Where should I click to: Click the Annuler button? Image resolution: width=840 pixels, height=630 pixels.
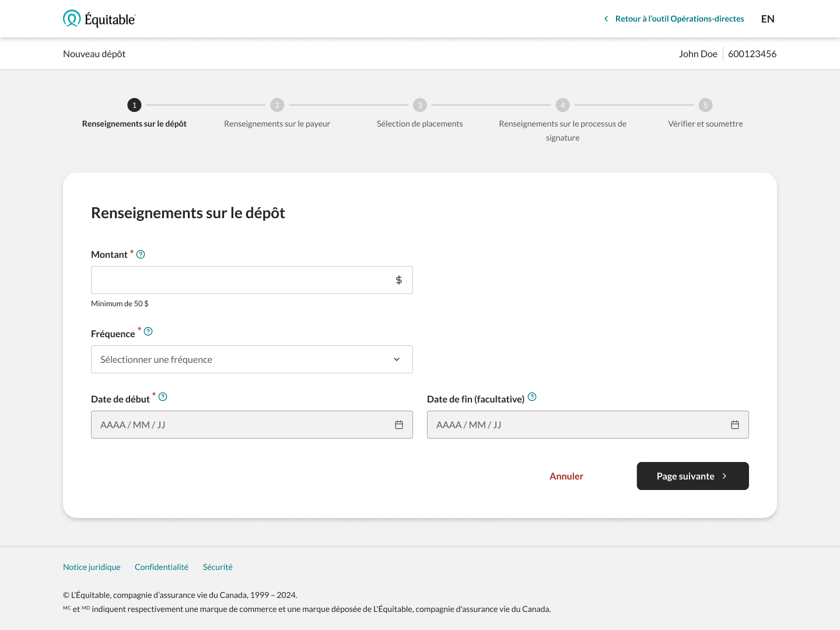[x=566, y=476]
